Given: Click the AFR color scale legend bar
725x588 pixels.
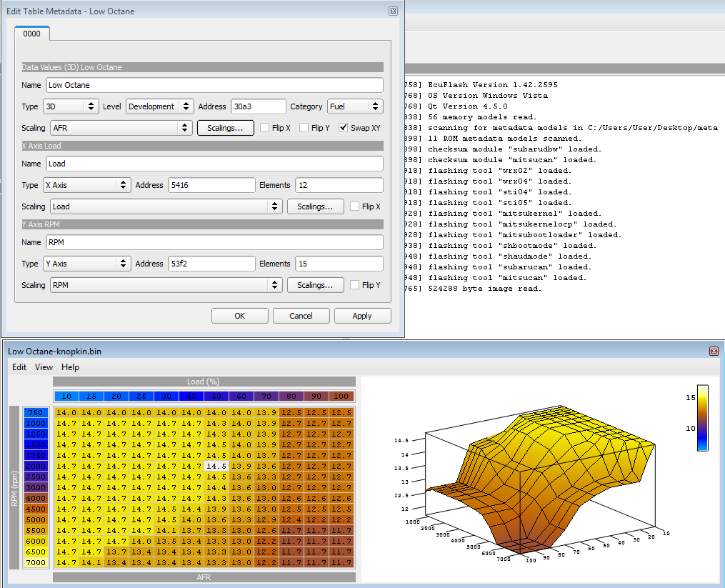Looking at the screenshot, I should click(x=702, y=418).
